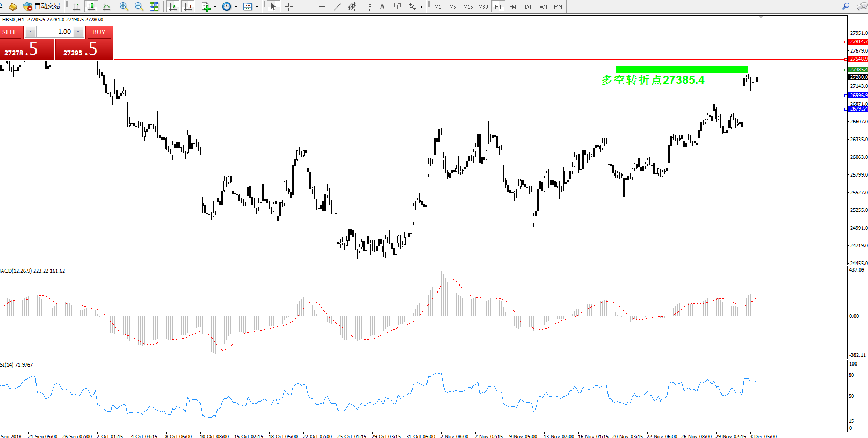
Task: Choose the Fibonacci retracement tool
Action: 367,6
